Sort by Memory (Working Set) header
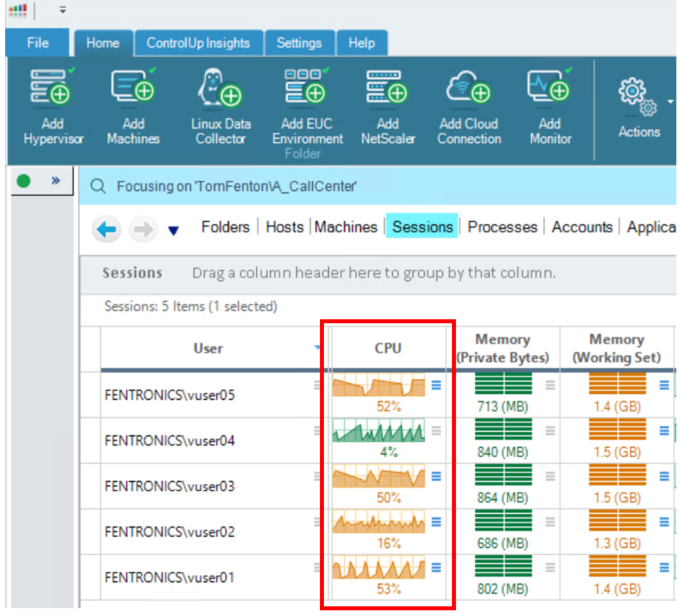The height and width of the screenshot is (616, 683). click(x=616, y=348)
